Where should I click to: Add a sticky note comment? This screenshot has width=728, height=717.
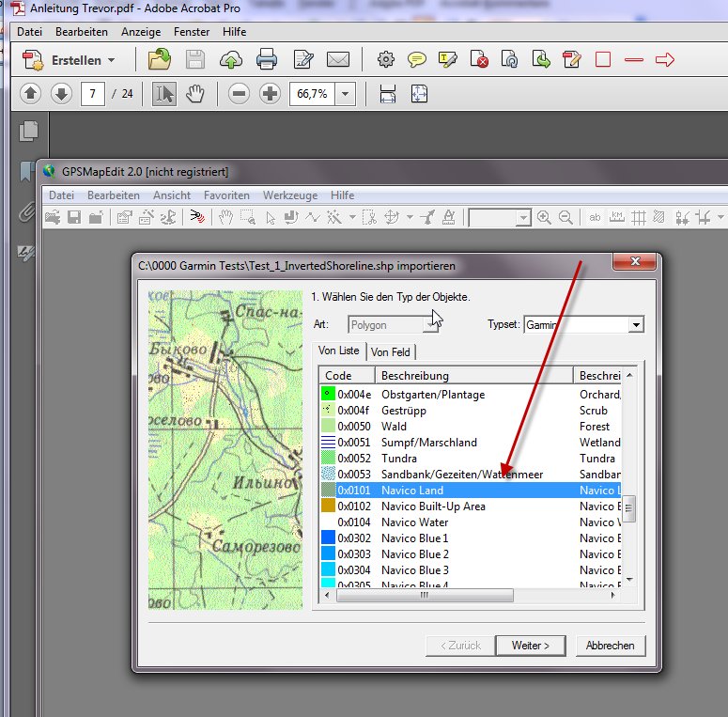(416, 60)
